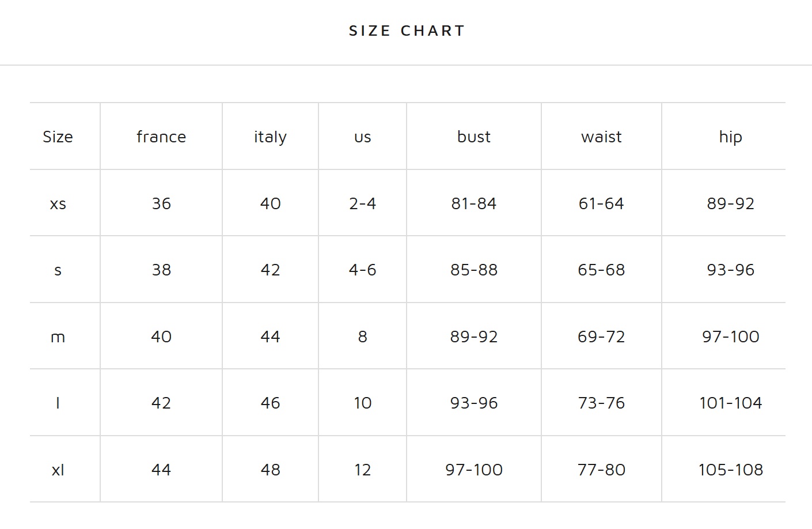812x529 pixels.
Task: Click the us size 2-4 cell
Action: coord(362,203)
